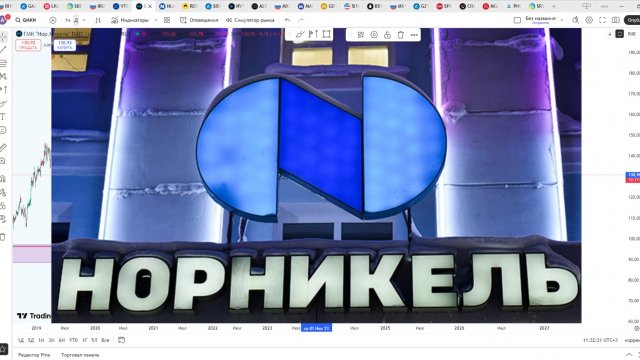This screenshot has height=360, width=640.
Task: Toggle lock all drawings
Action: pos(3,205)
